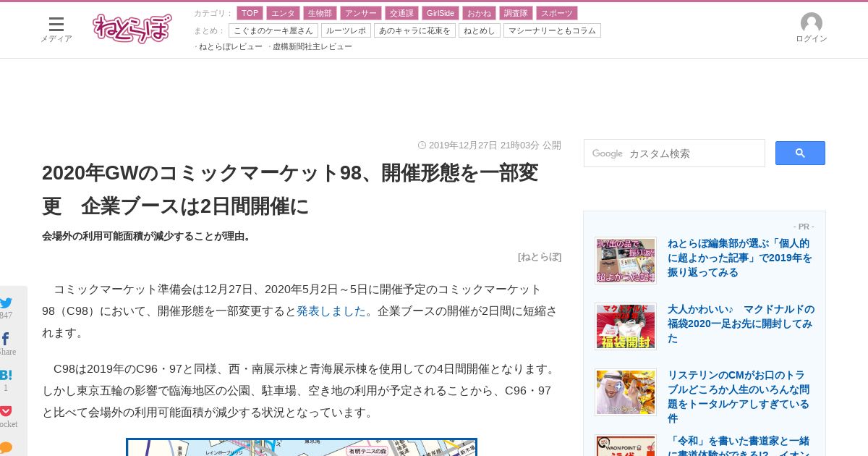Open thumbnail for リステリンのCM article
Viewport: 868px width, 456px height.
pos(626,392)
